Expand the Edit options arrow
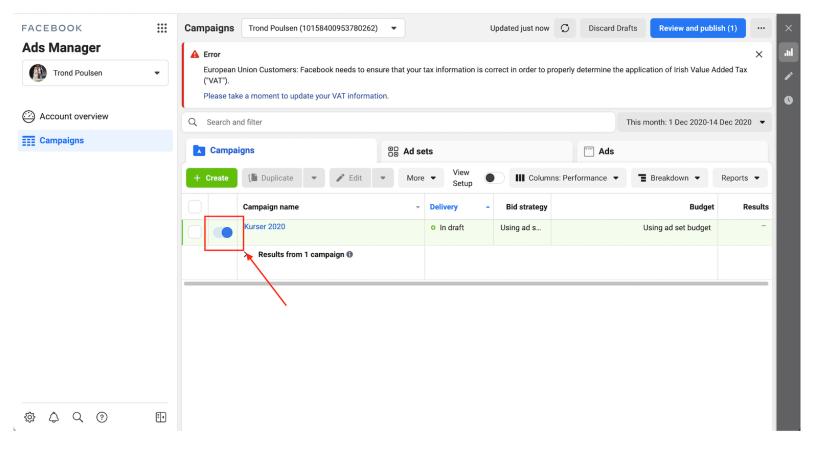Screen dimensions: 814x460 [383, 178]
